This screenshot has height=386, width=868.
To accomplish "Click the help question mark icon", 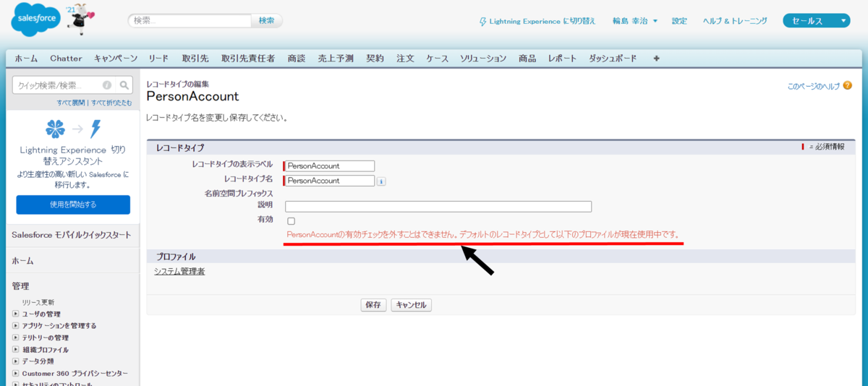I will point(847,86).
